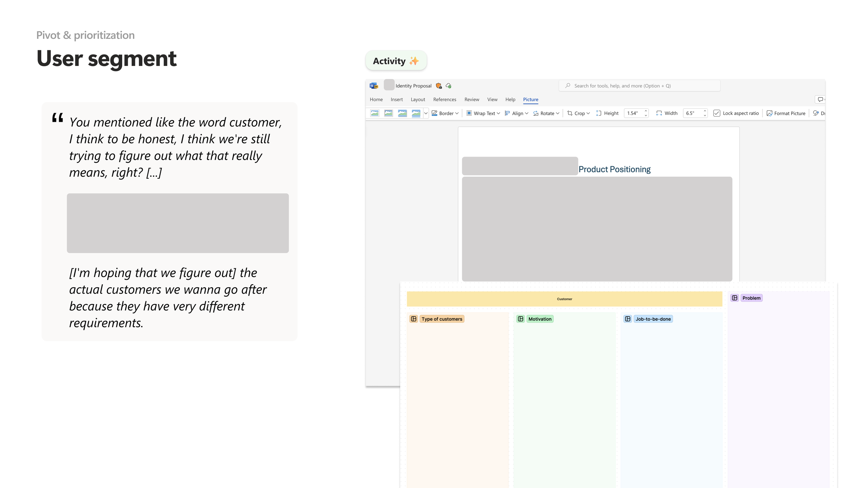Open the References tab
This screenshot has height=488, width=868.
444,100
